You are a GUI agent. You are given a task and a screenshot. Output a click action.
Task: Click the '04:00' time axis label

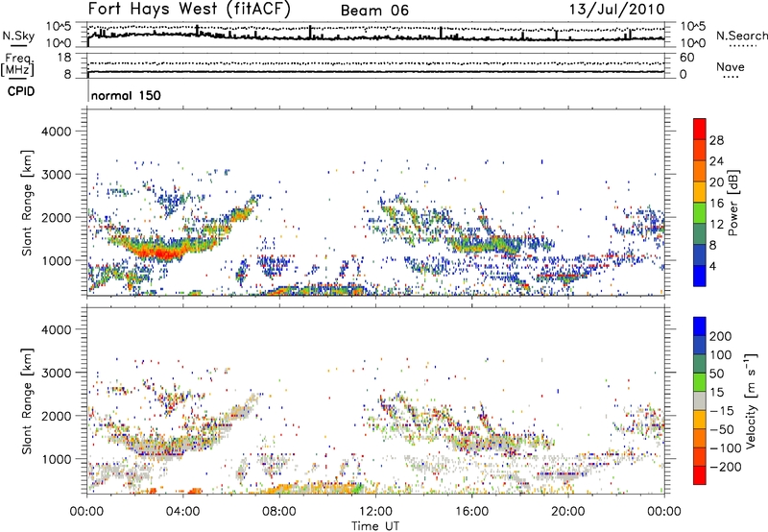[183, 512]
